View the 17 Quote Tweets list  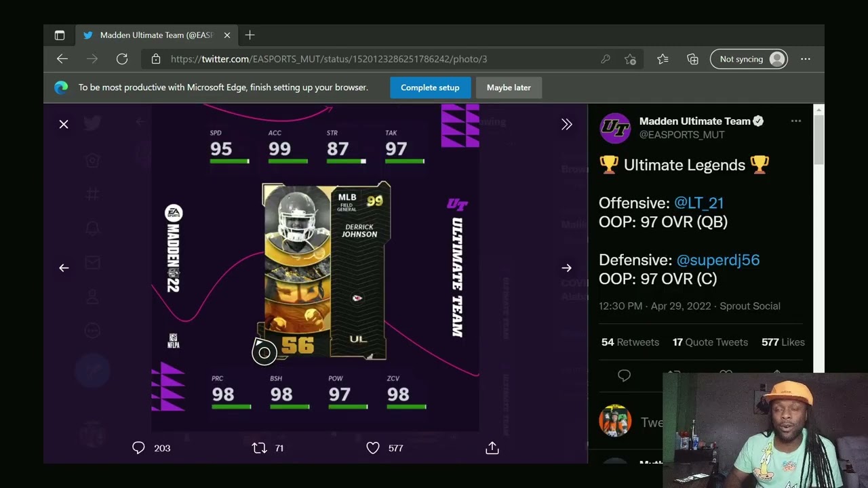tap(710, 342)
